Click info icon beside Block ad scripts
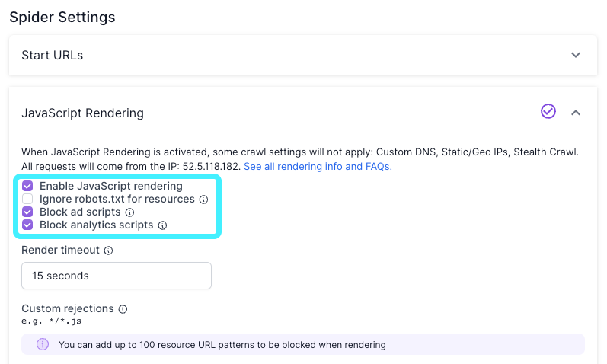Viewport: 607px width, 364px height. [x=129, y=212]
